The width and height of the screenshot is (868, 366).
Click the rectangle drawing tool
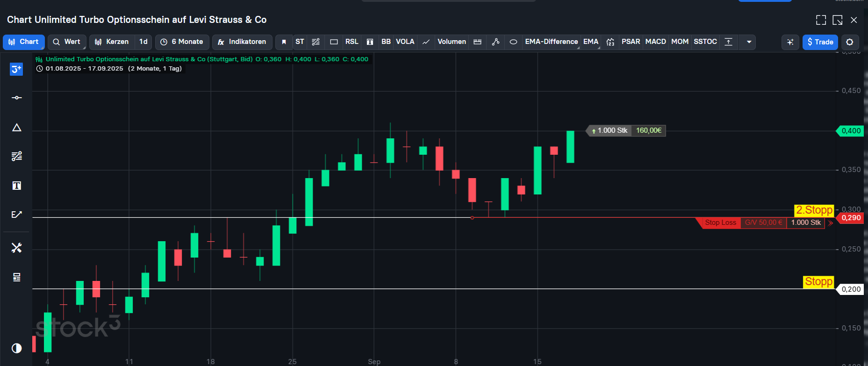334,42
